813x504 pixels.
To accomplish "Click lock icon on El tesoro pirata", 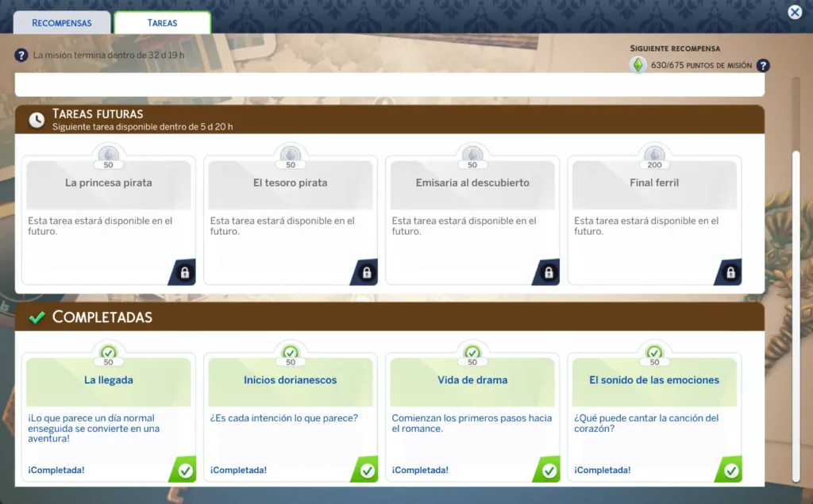I will pos(367,273).
